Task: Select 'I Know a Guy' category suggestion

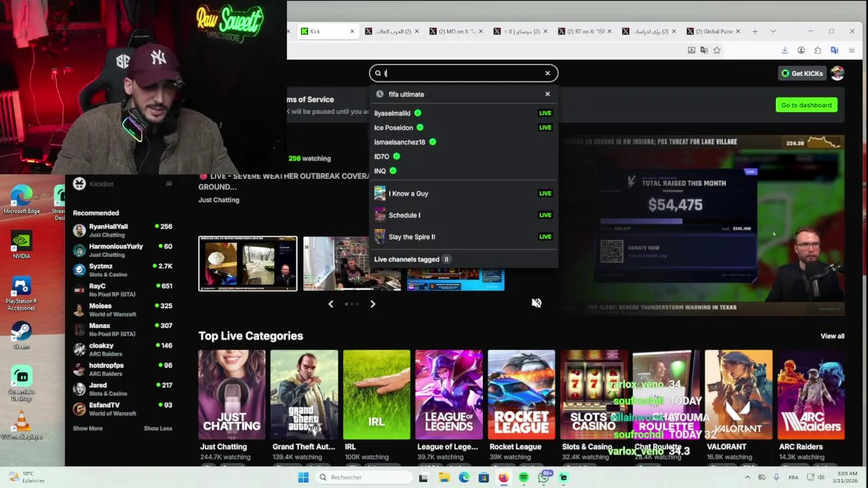Action: (x=463, y=193)
